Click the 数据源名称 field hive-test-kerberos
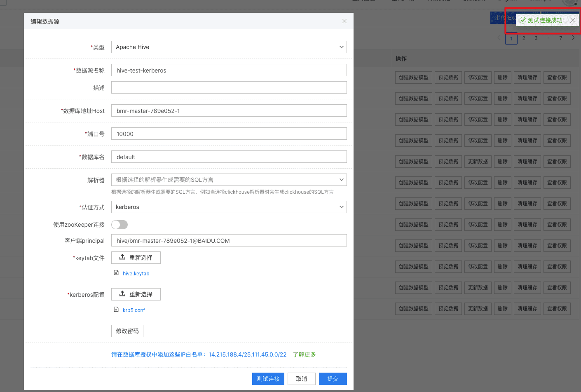581x392 pixels. point(229,70)
